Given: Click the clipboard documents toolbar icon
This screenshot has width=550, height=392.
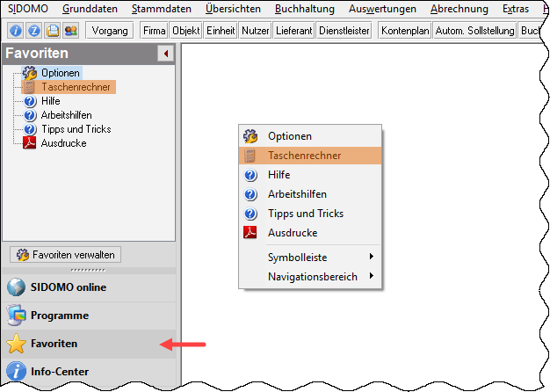Looking at the screenshot, I should [53, 31].
